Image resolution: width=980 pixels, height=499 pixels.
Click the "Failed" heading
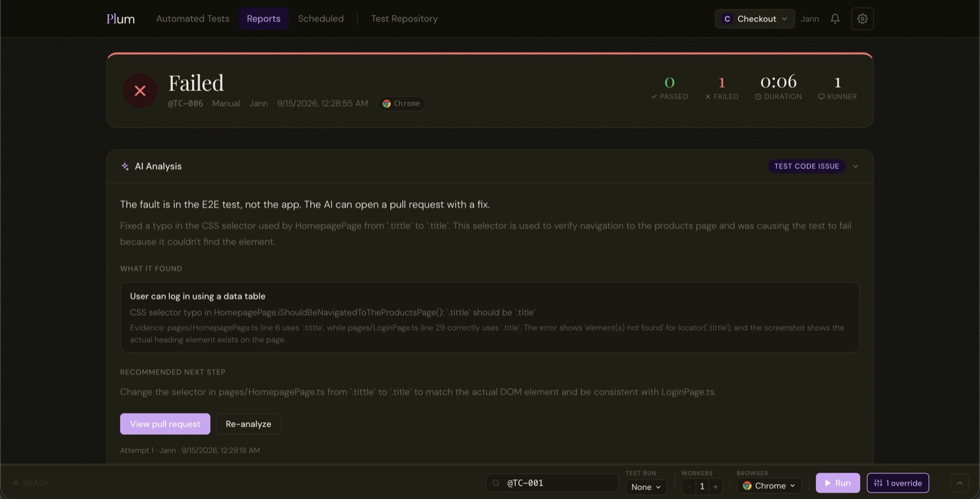196,83
